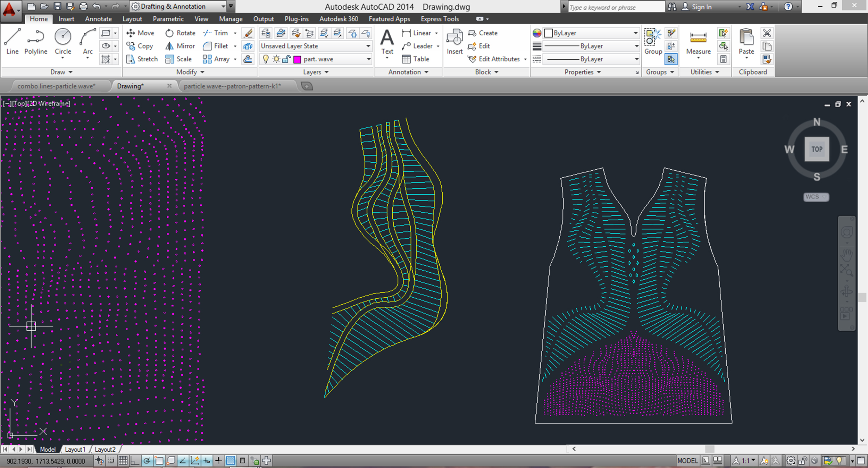The width and height of the screenshot is (868, 468).
Task: Click the Mirror tool icon
Action: coord(169,46)
